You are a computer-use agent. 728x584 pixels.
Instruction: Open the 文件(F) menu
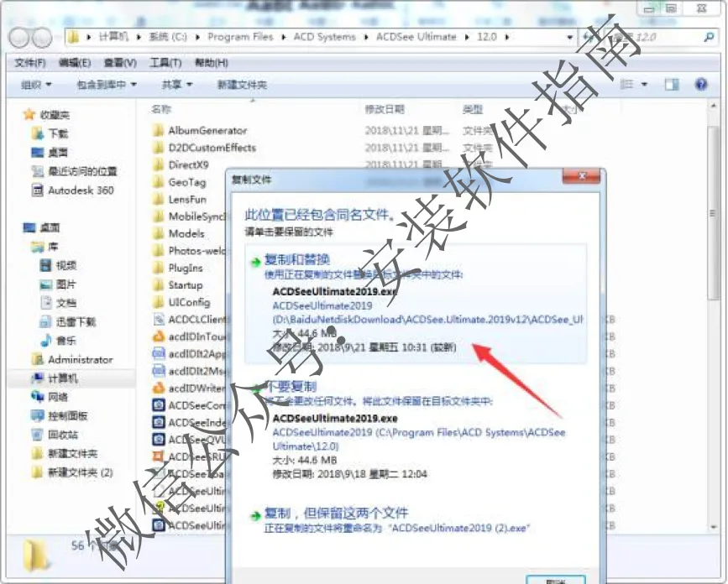(x=29, y=63)
